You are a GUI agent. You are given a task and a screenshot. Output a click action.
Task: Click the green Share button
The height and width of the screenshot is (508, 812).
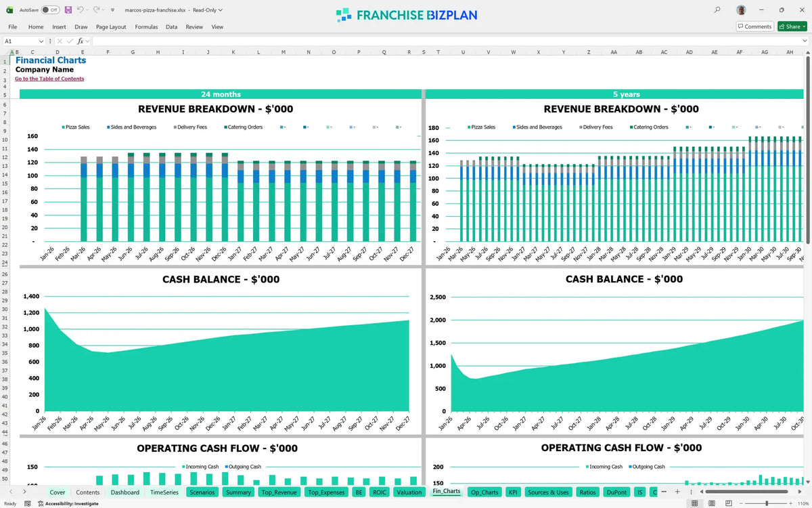pyautogui.click(x=791, y=26)
